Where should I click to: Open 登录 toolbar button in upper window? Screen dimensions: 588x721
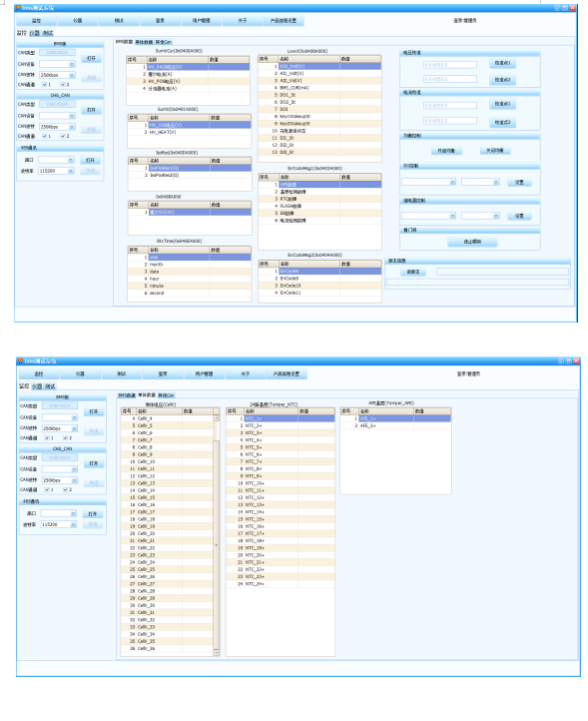(160, 21)
